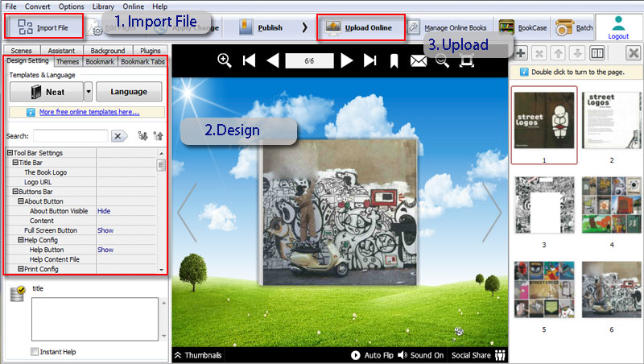Open More free online templates link
The width and height of the screenshot is (644, 364).
tap(89, 112)
